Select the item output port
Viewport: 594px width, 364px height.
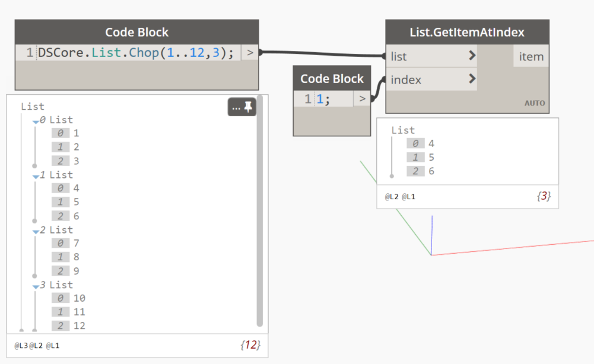(x=531, y=56)
